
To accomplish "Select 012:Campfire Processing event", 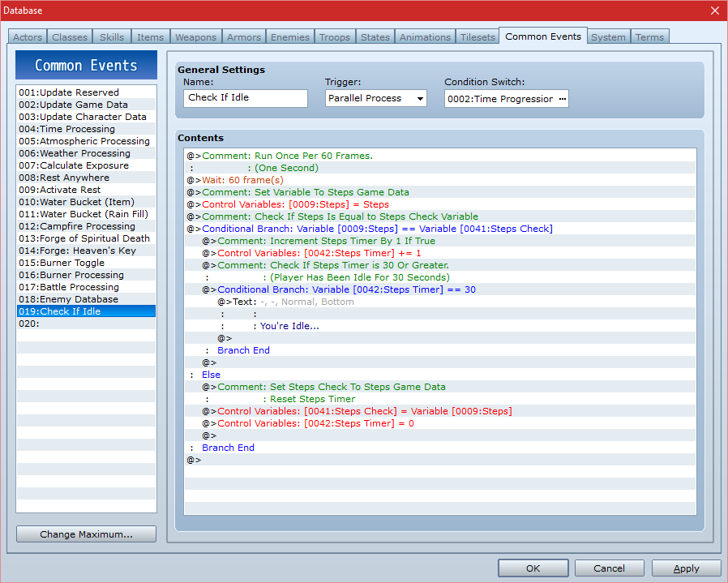I will click(x=86, y=226).
